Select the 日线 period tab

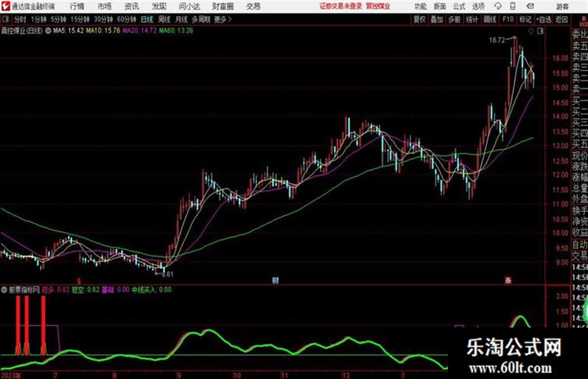(x=147, y=19)
